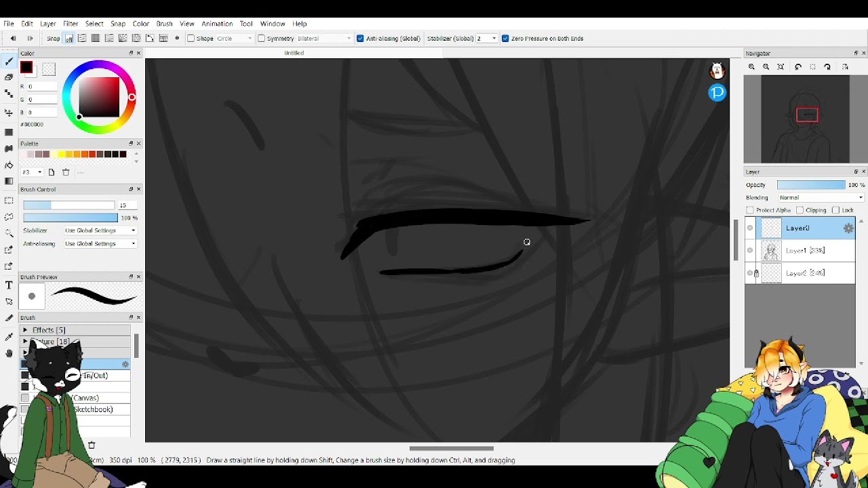Expand the Effects [5] brush group
This screenshot has width=868, height=488.
(25, 330)
